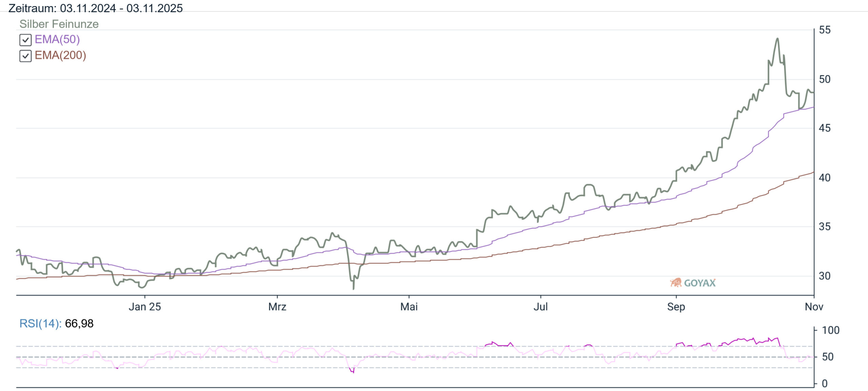Uncheck the EMA(200) checkbox

25,56
